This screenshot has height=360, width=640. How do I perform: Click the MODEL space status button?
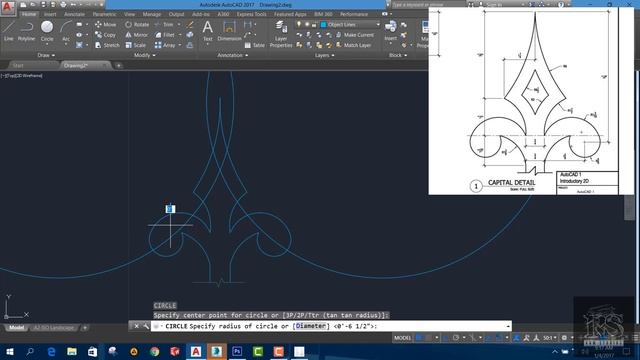(402, 338)
